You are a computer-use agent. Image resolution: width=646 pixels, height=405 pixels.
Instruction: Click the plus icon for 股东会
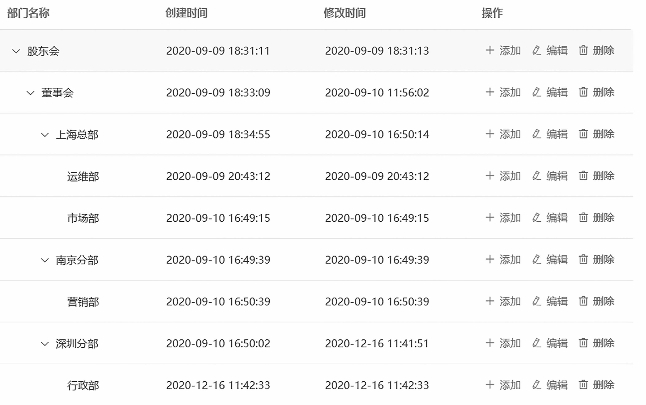click(489, 50)
